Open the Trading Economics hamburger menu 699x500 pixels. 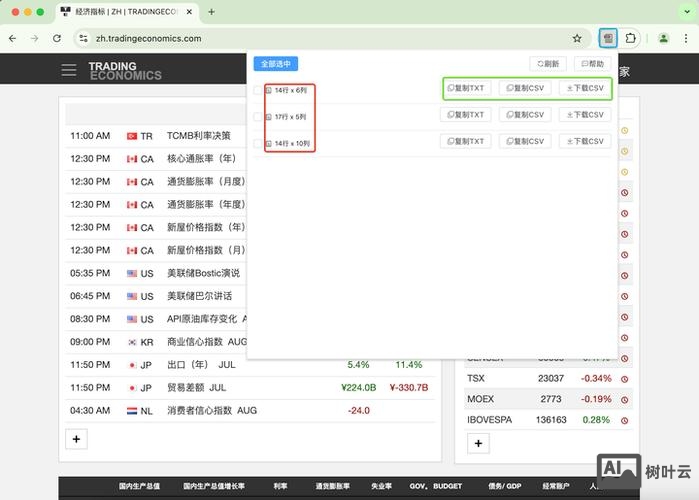(69, 70)
